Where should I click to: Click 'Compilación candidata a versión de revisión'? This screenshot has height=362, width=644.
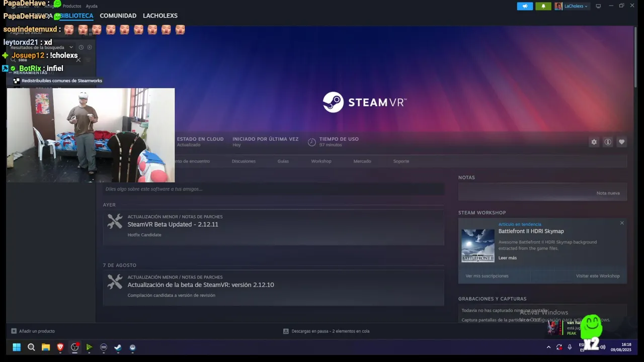coord(171,295)
